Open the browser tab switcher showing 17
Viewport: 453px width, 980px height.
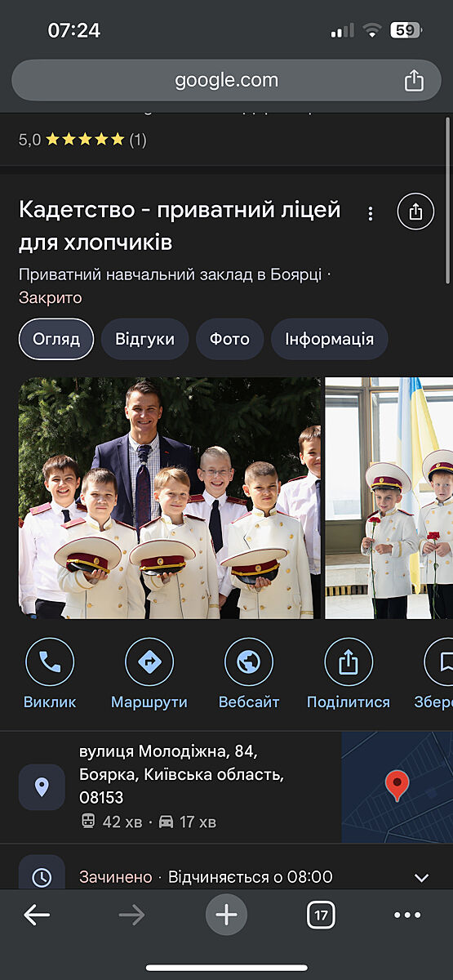(321, 915)
